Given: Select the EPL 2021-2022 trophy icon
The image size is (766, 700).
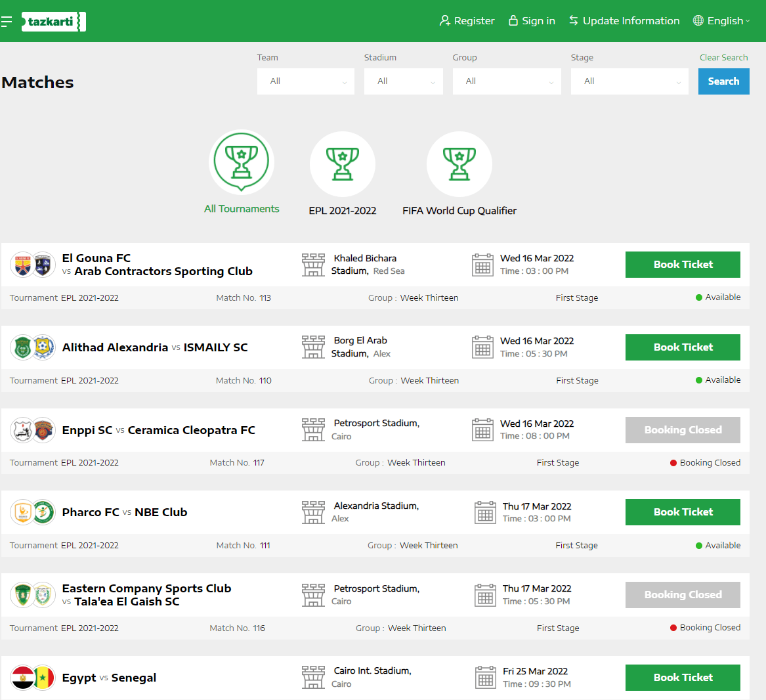Looking at the screenshot, I should point(343,164).
